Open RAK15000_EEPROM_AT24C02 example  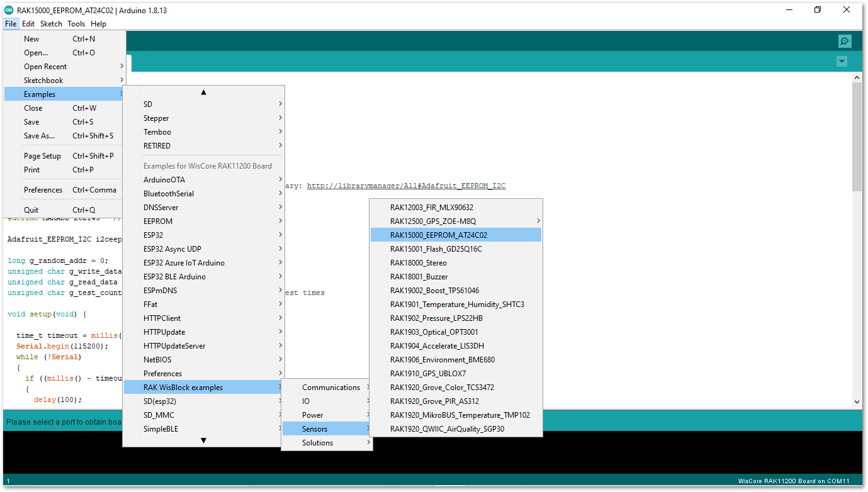[456, 235]
